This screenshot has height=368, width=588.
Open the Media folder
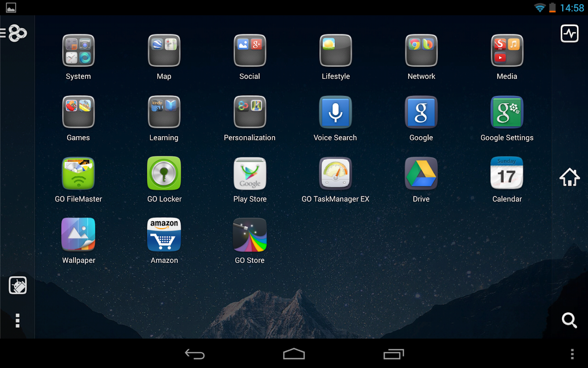[x=507, y=51]
